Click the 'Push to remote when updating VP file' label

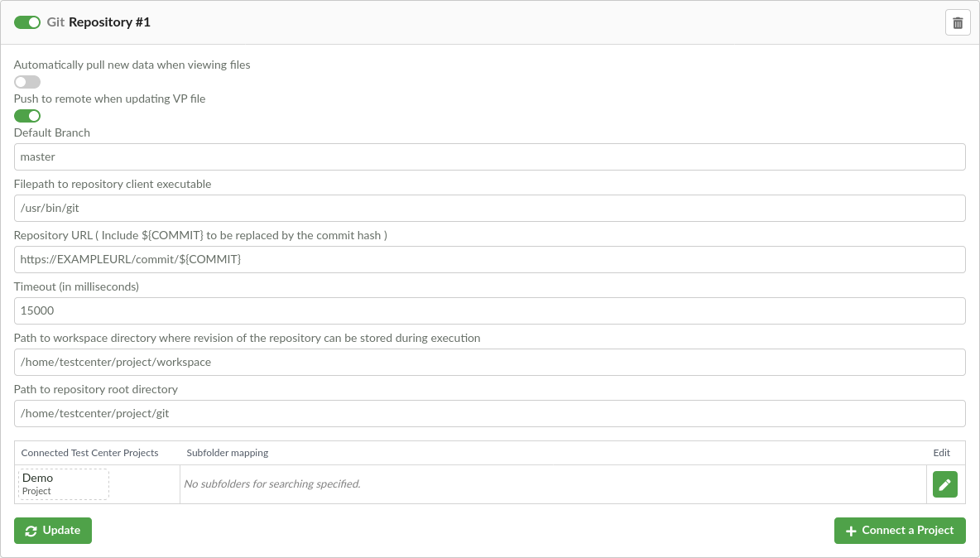[x=109, y=99]
